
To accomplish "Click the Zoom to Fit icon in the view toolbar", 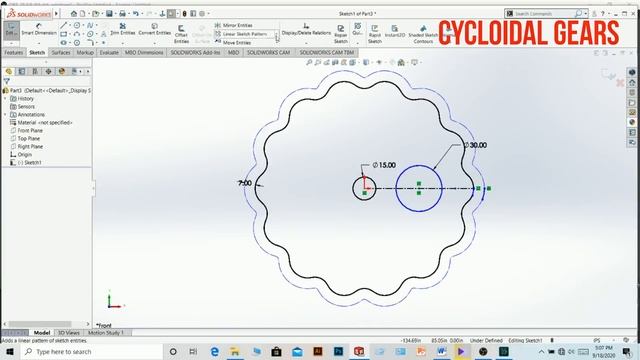I will tap(309, 62).
